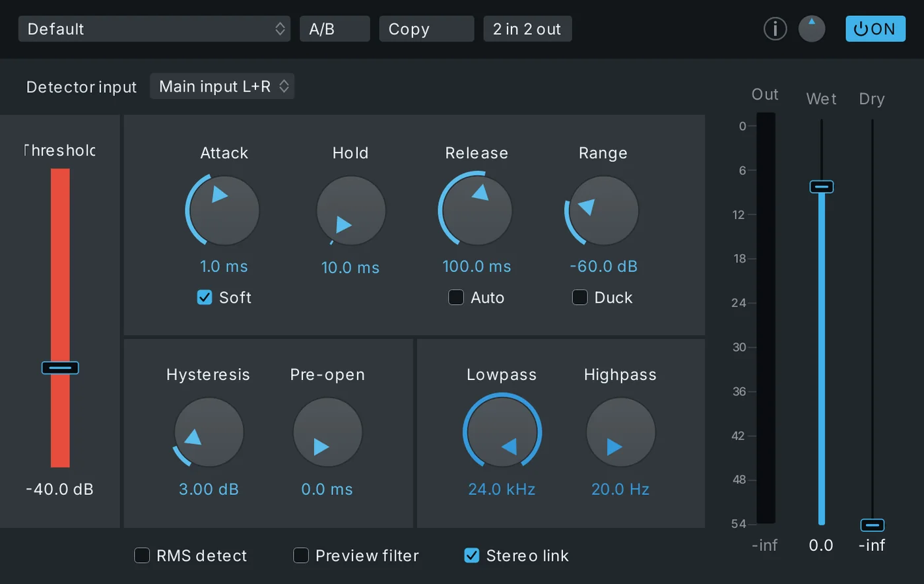
Task: Click the Attack knob
Action: (x=224, y=211)
